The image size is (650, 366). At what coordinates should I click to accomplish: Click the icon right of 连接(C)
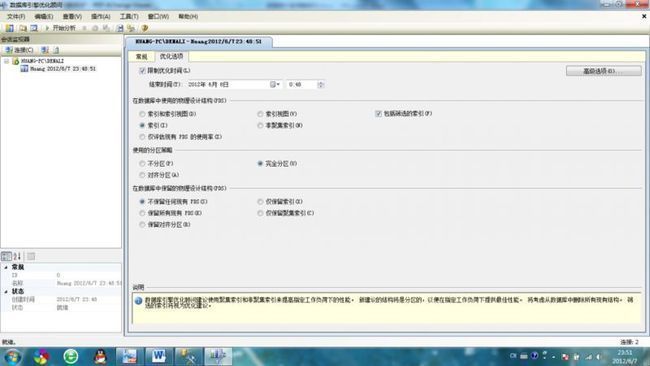[45, 50]
